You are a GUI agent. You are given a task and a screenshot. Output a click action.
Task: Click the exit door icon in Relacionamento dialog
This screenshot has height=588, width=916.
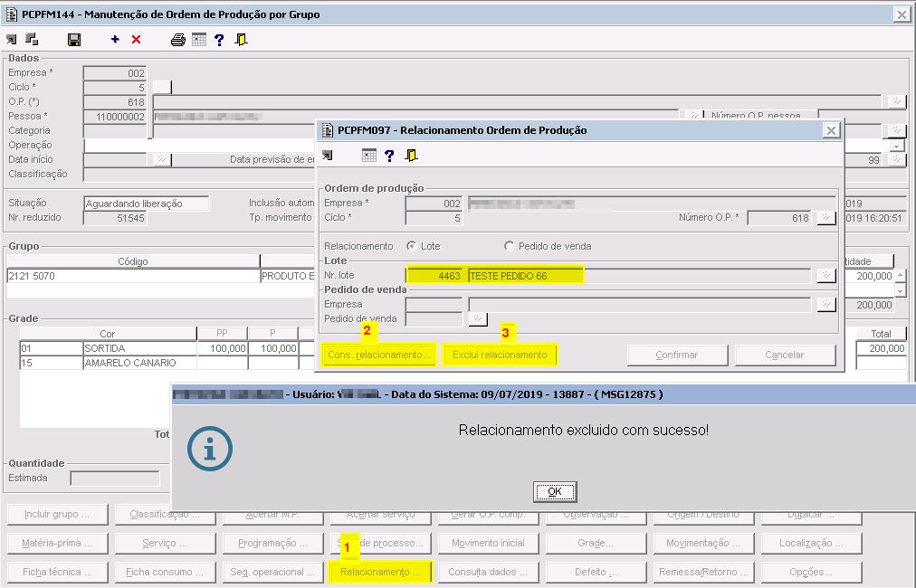(x=411, y=156)
